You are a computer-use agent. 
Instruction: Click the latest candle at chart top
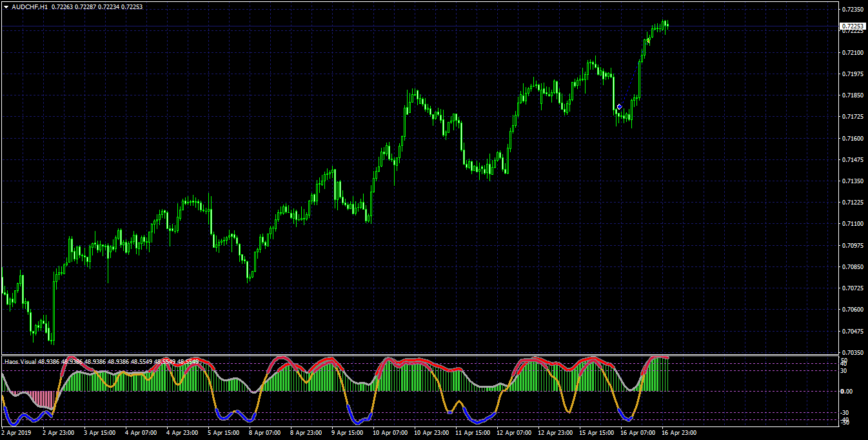tap(667, 25)
